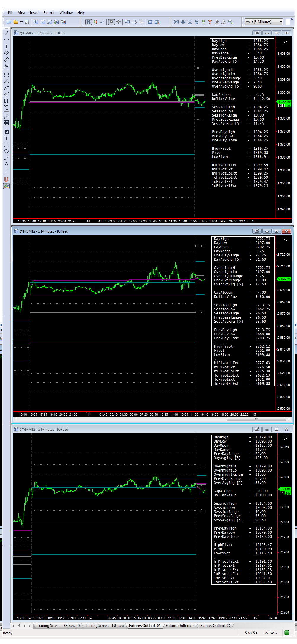Select the Gann square grid tool
The height and width of the screenshot is (644, 297).
coord(6,123)
